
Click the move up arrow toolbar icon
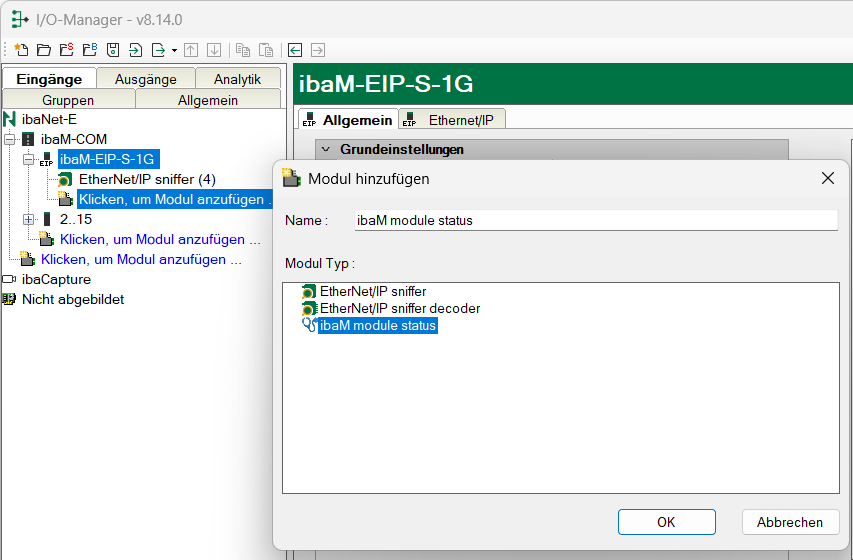pyautogui.click(x=191, y=50)
